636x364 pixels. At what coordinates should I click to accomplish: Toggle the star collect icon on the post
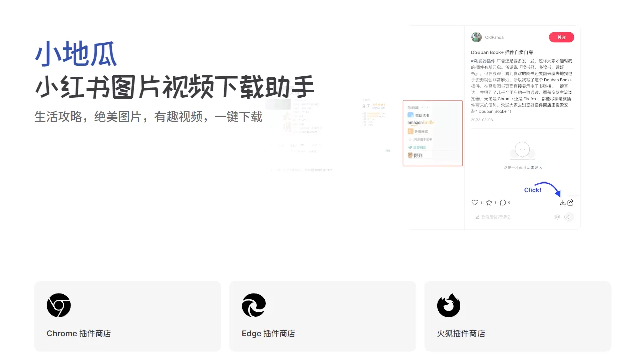[x=489, y=202]
